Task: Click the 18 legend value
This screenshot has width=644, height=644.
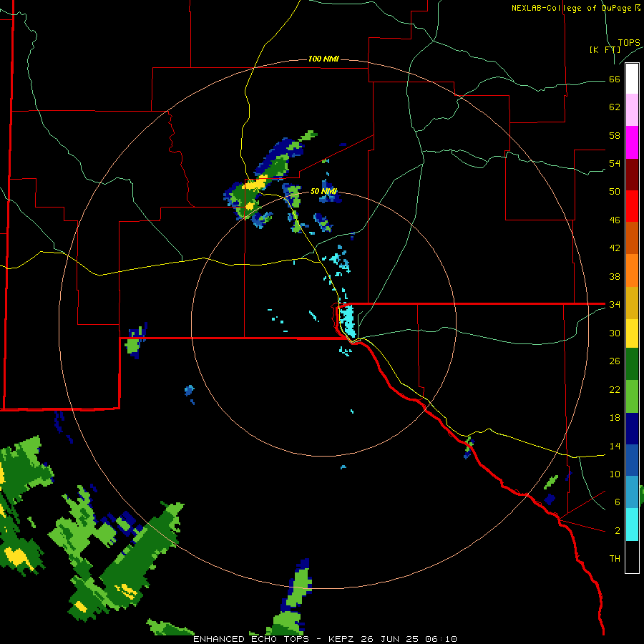Action: point(615,418)
